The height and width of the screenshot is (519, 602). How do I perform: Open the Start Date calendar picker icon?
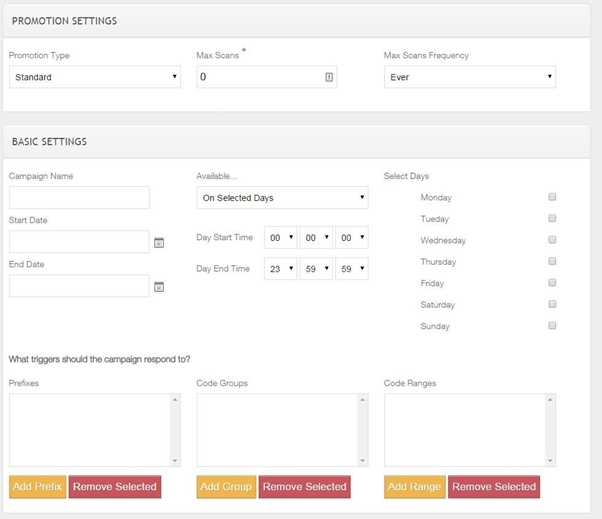[x=159, y=242]
